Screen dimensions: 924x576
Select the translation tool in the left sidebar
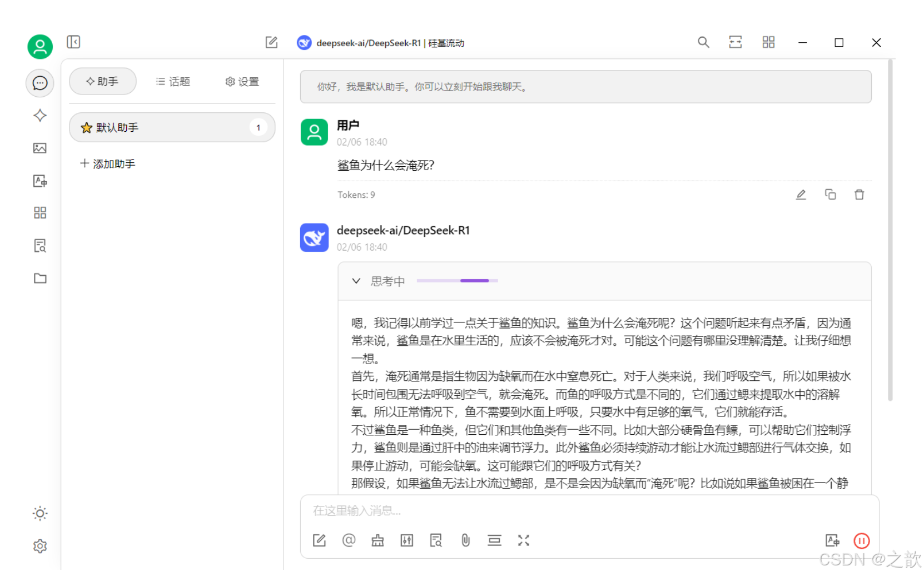tap(39, 181)
